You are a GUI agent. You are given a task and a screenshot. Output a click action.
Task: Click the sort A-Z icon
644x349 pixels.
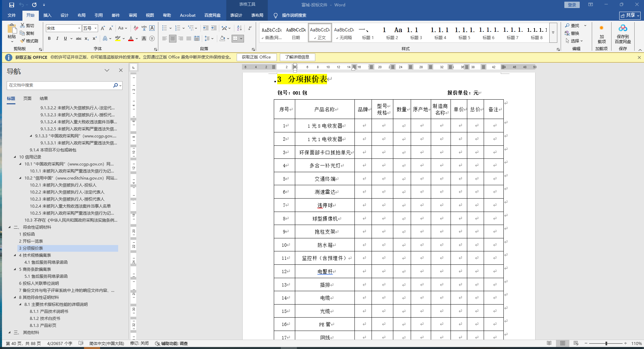[239, 28]
